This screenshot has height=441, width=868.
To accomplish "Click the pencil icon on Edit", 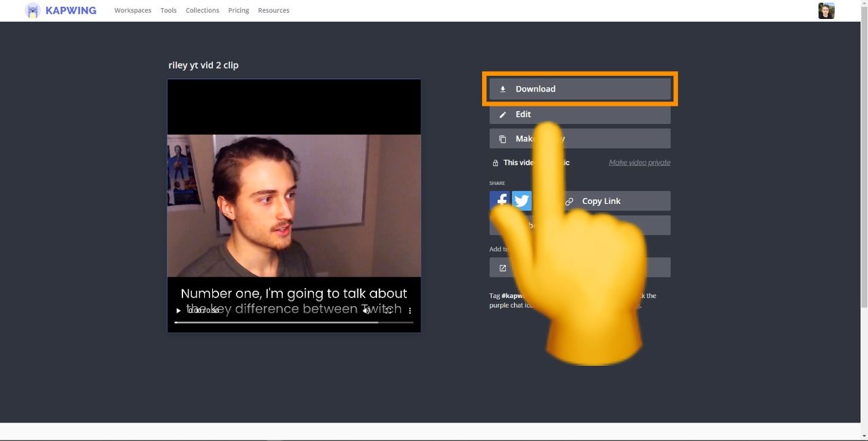I will point(502,114).
